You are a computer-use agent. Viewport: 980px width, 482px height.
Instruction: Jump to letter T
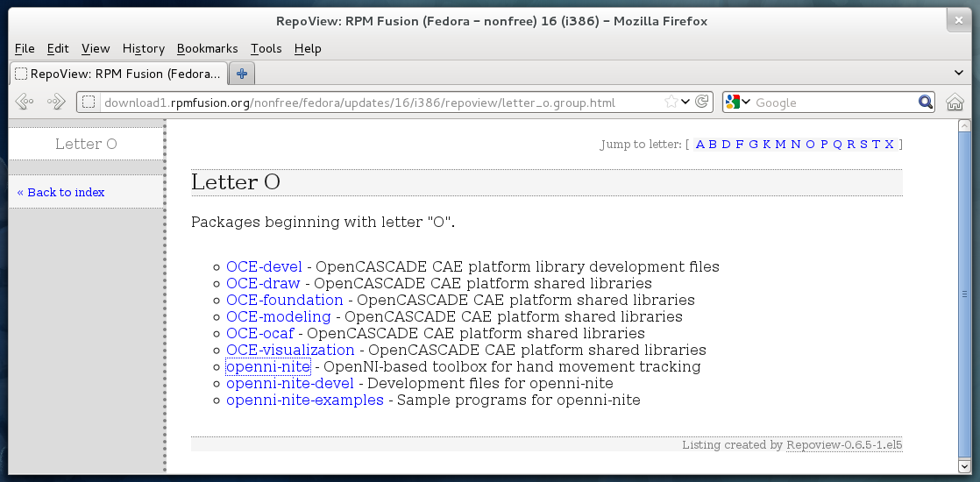pyautogui.click(x=876, y=145)
